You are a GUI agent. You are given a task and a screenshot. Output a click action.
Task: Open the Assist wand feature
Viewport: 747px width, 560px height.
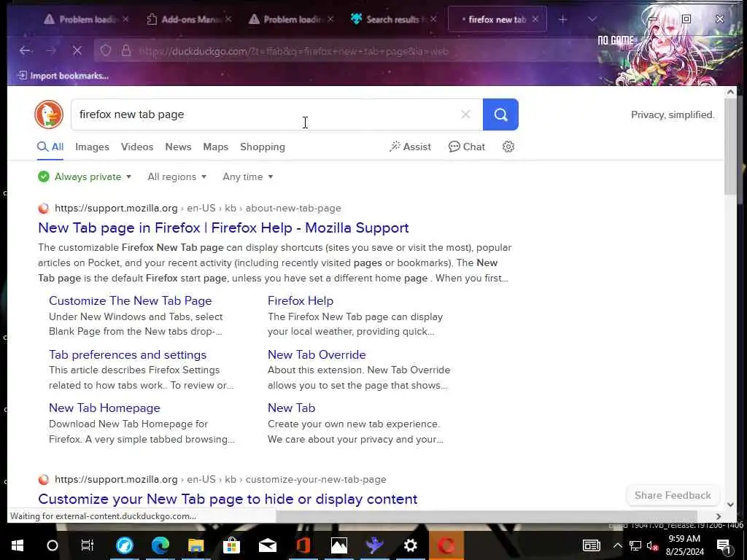[x=410, y=147]
